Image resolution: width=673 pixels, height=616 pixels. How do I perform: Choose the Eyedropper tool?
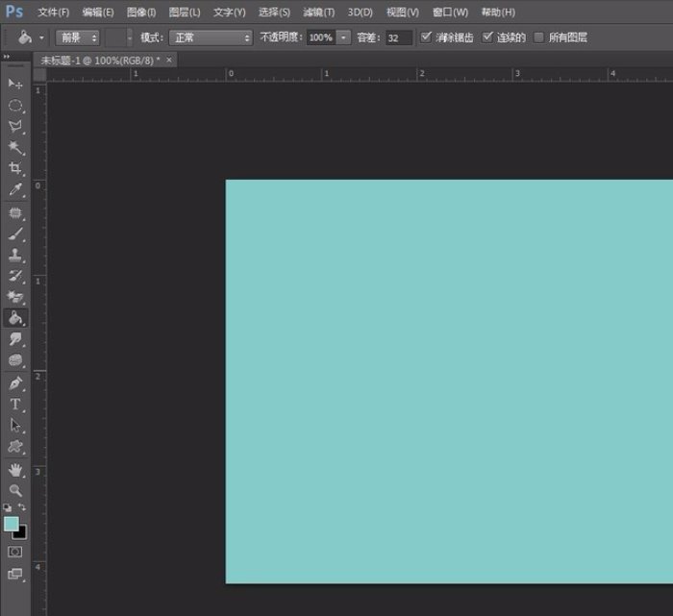15,190
